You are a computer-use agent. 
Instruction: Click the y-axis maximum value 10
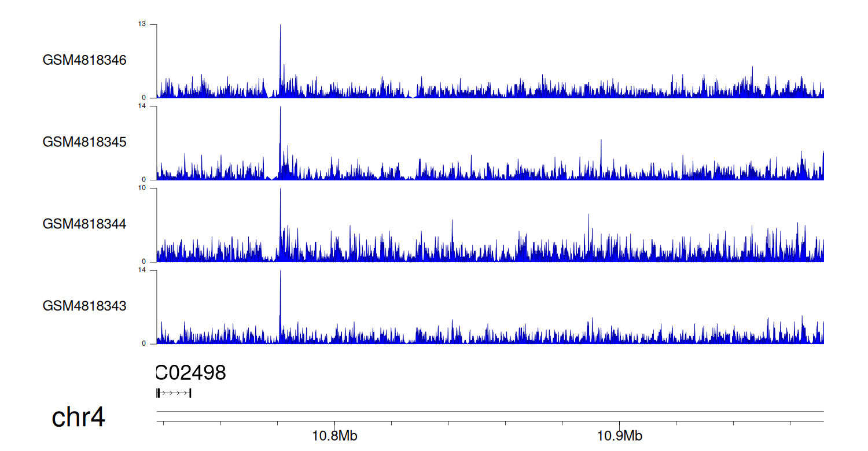tap(142, 188)
